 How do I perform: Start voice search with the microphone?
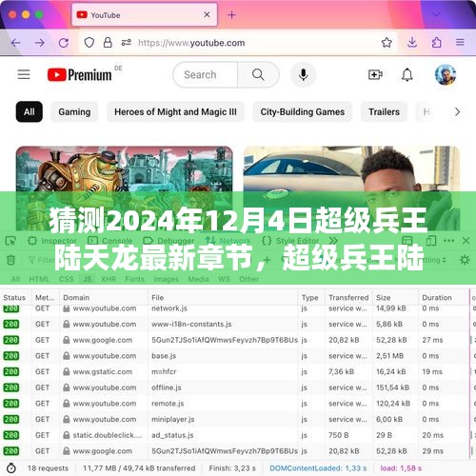tap(304, 75)
